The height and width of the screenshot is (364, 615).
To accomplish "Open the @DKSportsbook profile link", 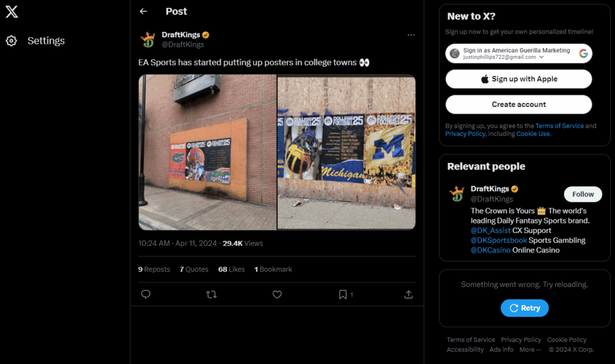I will [498, 240].
